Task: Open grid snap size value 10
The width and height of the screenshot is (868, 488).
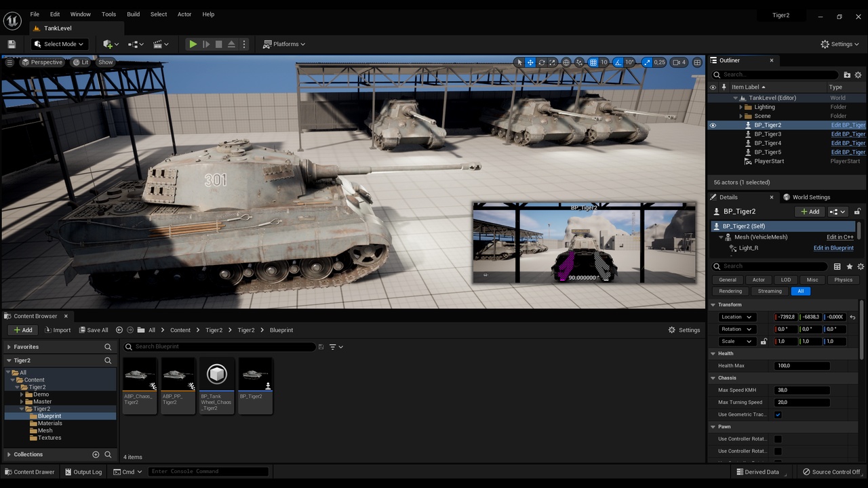Action: pyautogui.click(x=604, y=62)
